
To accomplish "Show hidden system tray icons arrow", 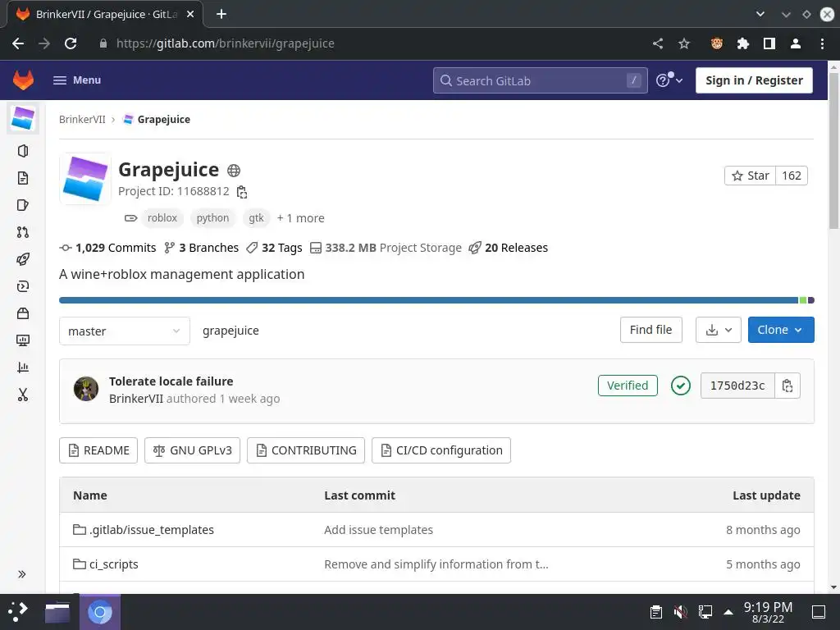I will coord(728,612).
